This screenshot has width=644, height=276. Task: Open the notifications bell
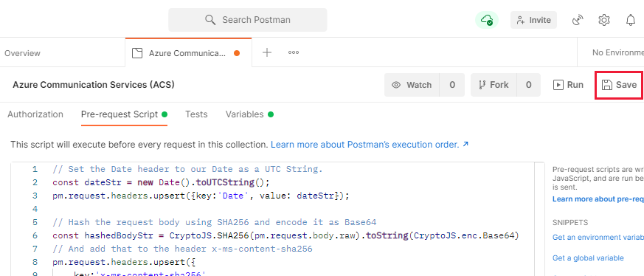[631, 20]
